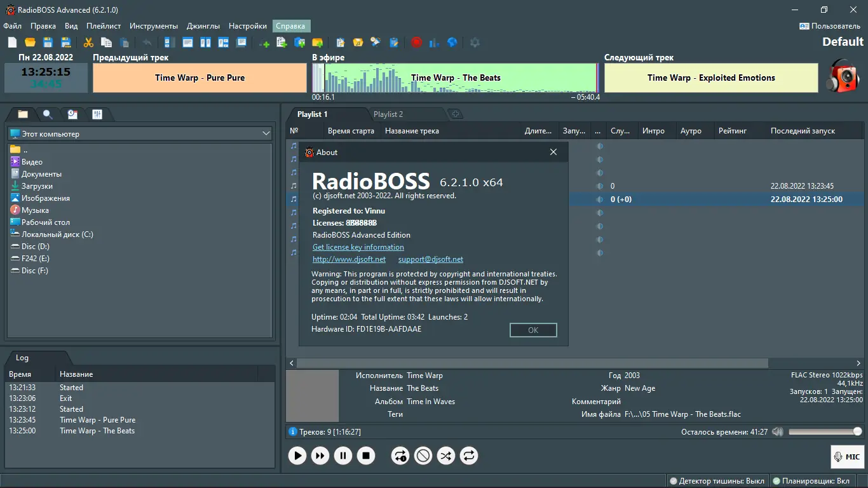
Task: Open the search tab with magnifier icon
Action: point(48,114)
